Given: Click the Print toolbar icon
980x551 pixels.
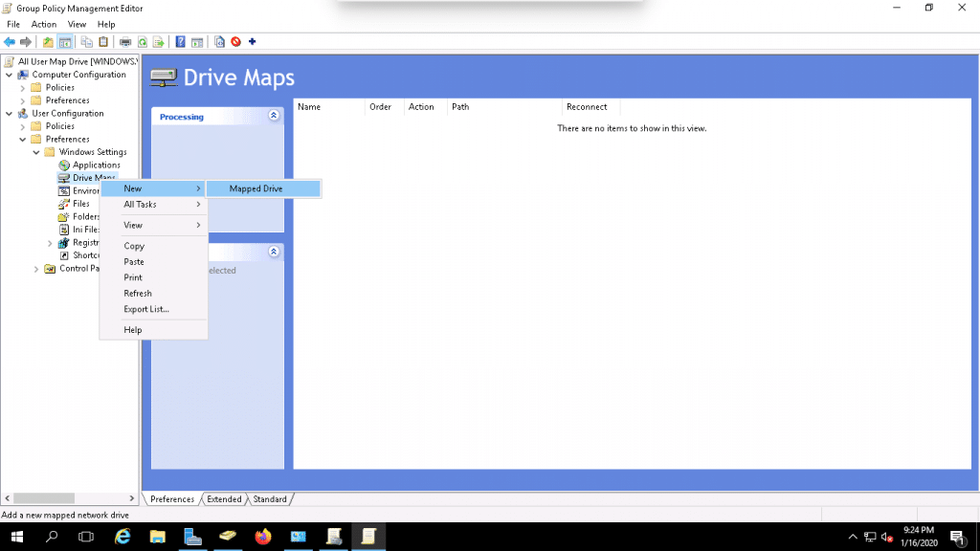Looking at the screenshot, I should [x=125, y=42].
